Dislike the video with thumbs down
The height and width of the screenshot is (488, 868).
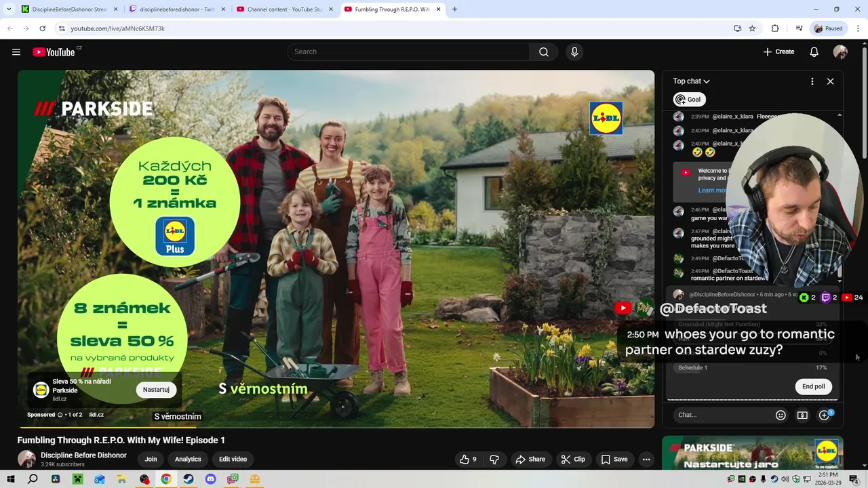point(494,460)
